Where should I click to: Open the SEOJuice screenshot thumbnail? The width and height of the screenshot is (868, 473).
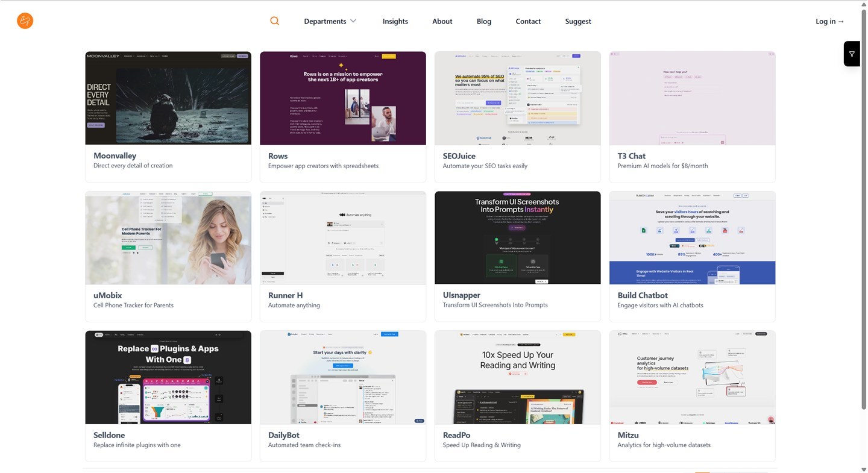tap(517, 98)
